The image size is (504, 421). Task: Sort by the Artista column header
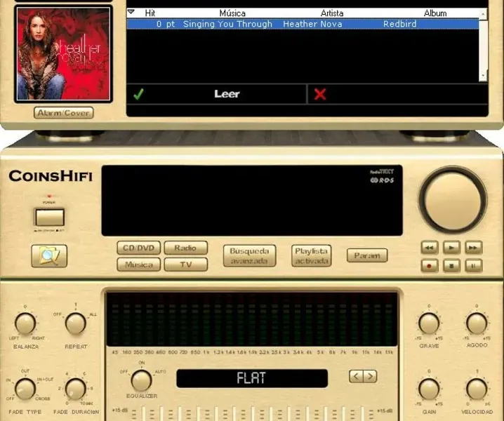pos(332,13)
